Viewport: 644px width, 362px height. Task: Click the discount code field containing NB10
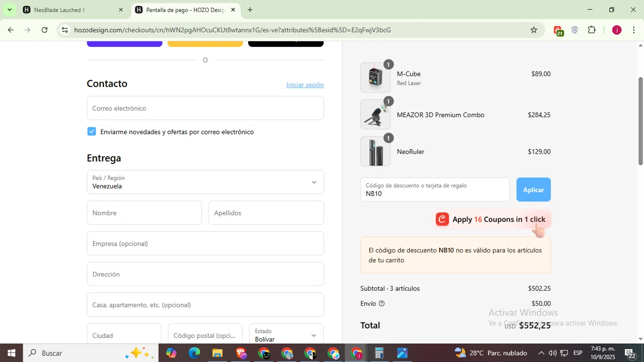tap(435, 189)
